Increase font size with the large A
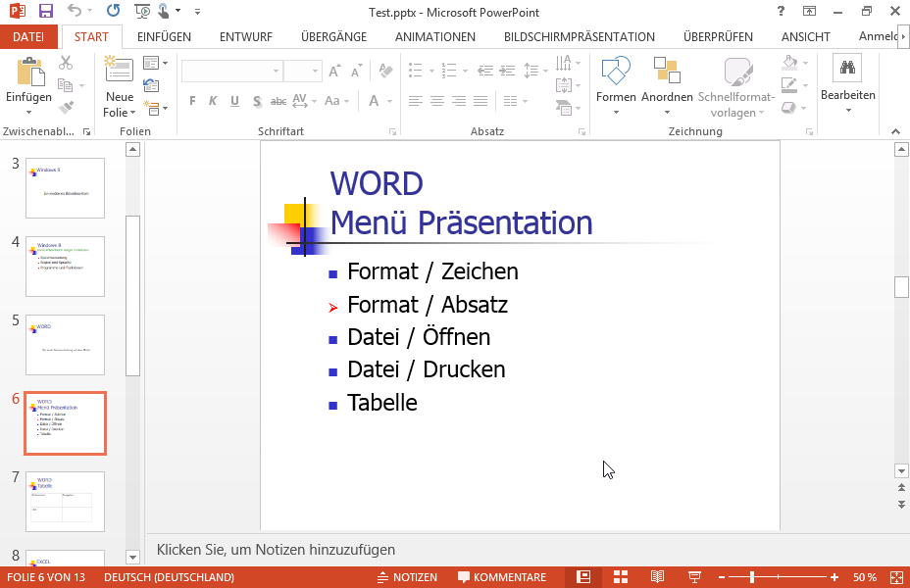This screenshot has width=910, height=588. click(334, 72)
